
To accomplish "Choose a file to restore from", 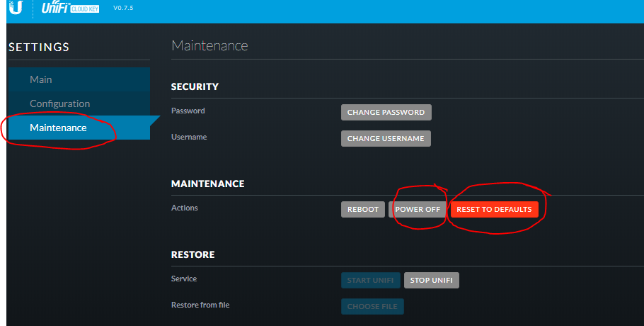I will (372, 307).
